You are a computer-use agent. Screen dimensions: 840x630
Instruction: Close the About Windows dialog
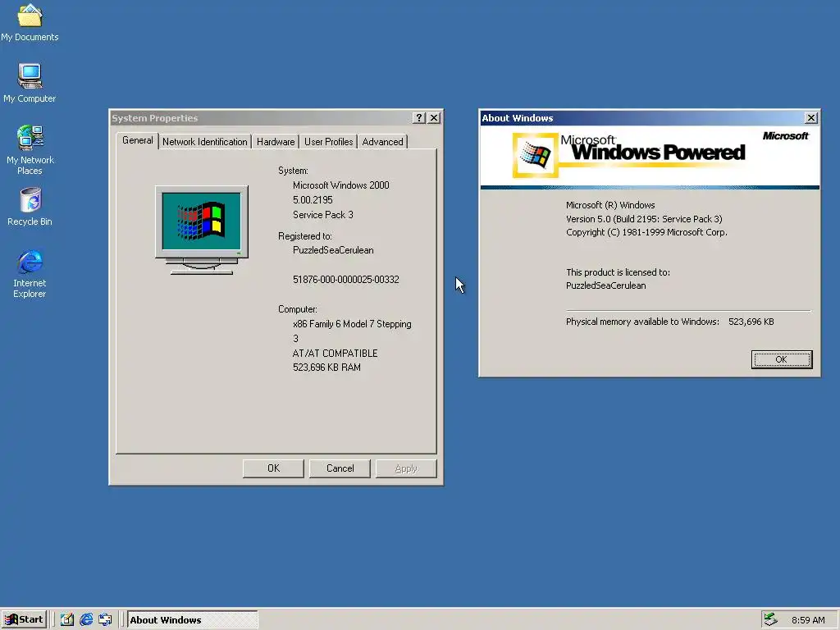click(x=811, y=118)
